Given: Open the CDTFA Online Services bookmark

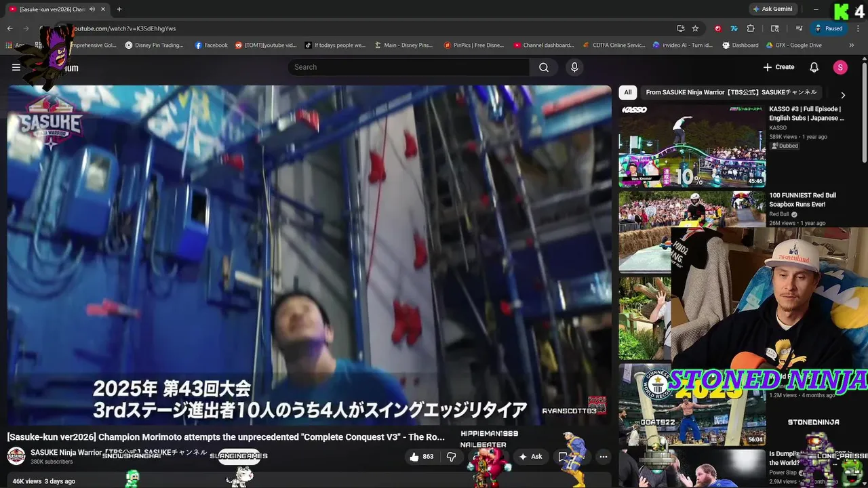Looking at the screenshot, I should [x=614, y=45].
